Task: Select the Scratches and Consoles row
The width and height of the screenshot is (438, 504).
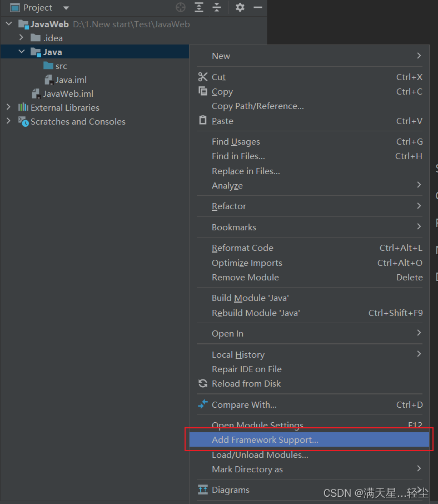Action: click(94, 121)
